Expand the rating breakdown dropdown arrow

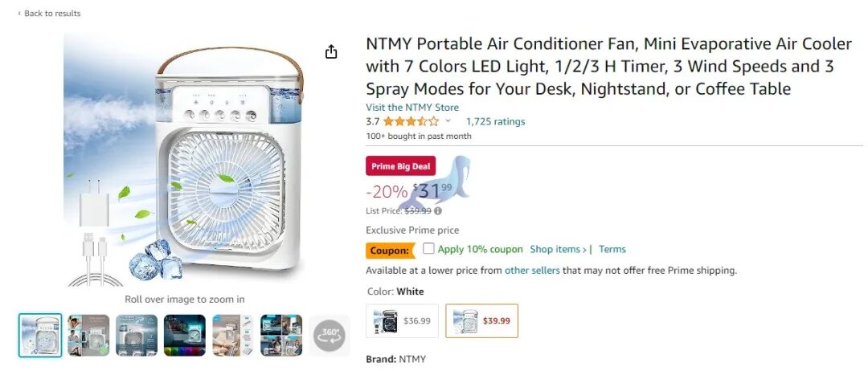(x=448, y=122)
